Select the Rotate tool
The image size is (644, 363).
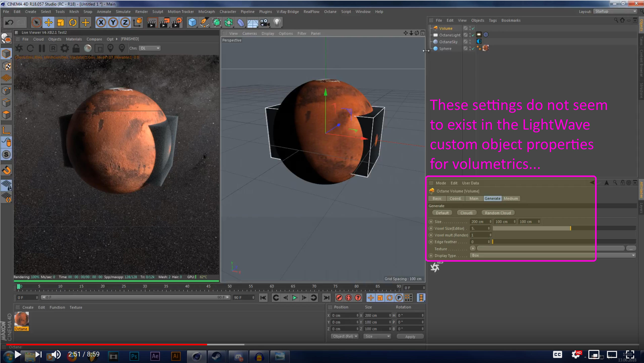tap(73, 23)
